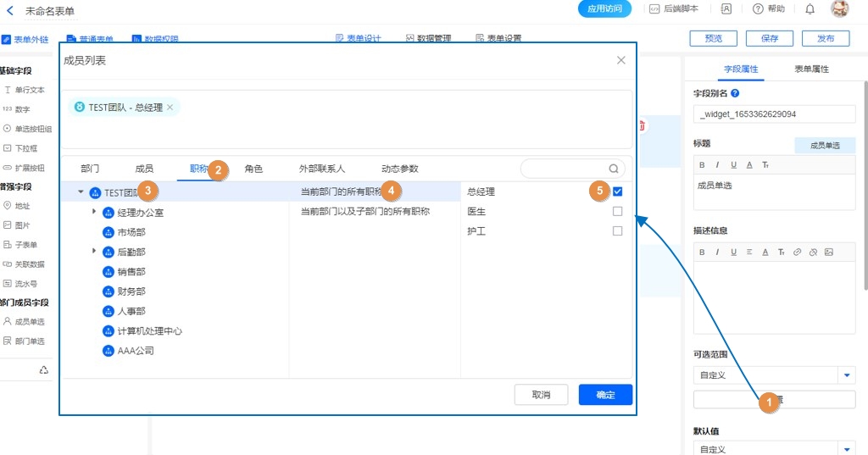Click the underline icon in the 标题 editor

click(x=734, y=164)
